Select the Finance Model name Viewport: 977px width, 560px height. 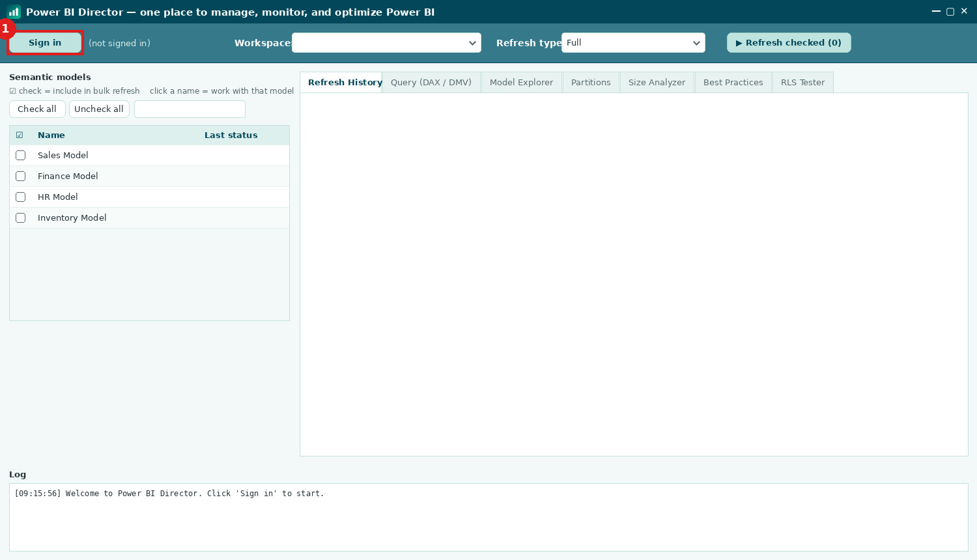68,176
